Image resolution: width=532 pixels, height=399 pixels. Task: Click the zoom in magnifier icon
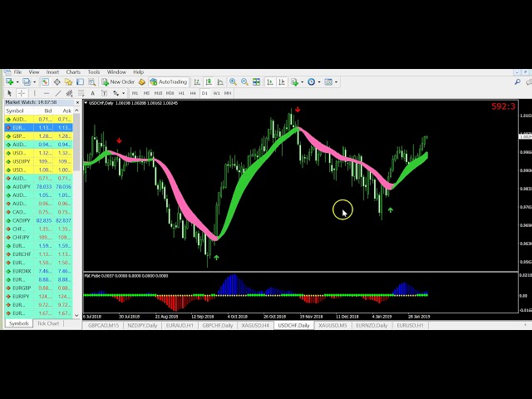point(233,82)
